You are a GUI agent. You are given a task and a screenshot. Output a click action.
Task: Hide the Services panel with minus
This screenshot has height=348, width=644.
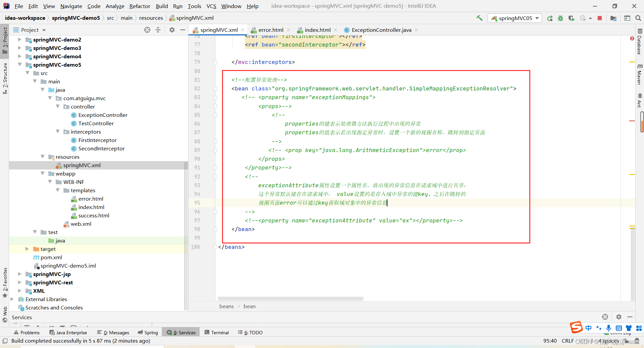pos(630,317)
